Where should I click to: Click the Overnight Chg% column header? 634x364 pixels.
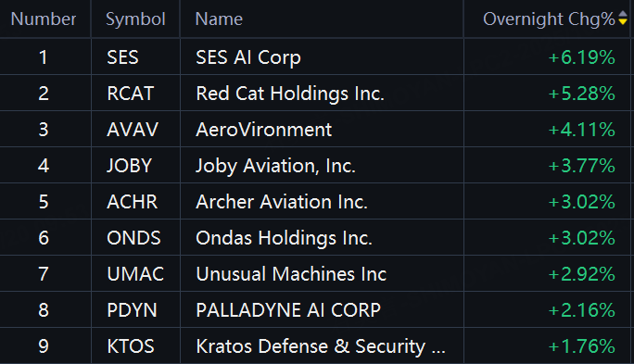click(549, 19)
